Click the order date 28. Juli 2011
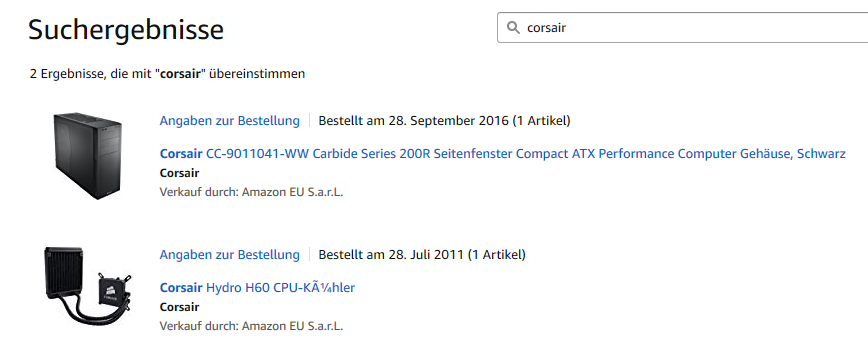 tap(426, 255)
